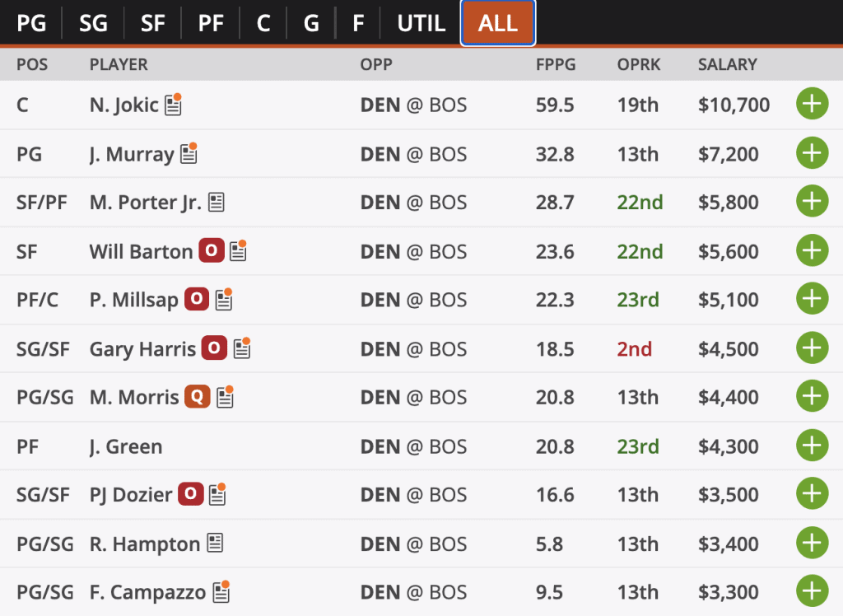Add J. Murray with the green plus
The image size is (843, 616).
[812, 153]
